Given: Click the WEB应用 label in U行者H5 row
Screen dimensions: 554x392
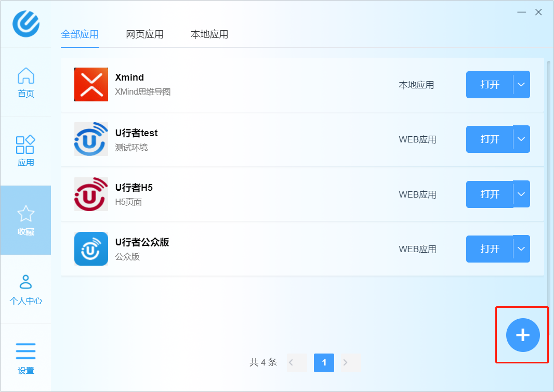Looking at the screenshot, I should pyautogui.click(x=418, y=195).
